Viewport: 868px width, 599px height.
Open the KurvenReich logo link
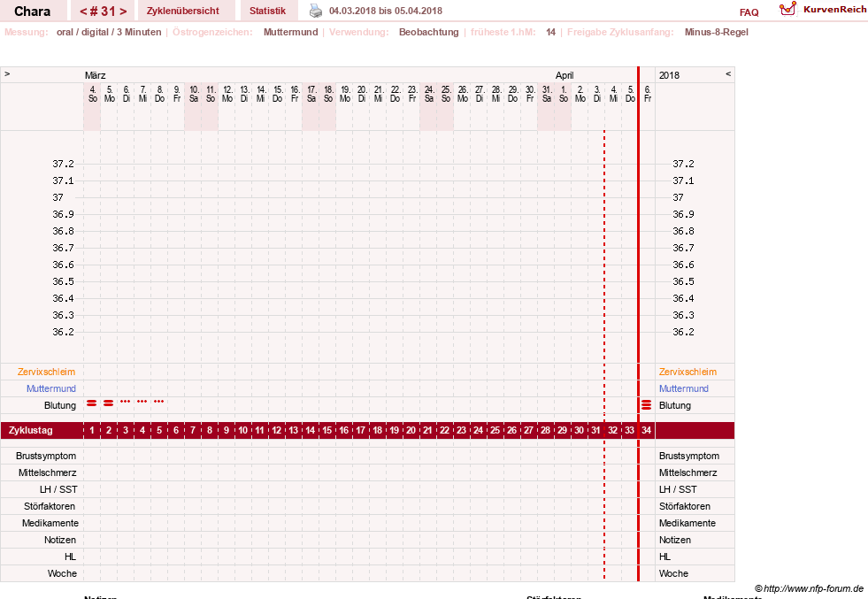[823, 10]
